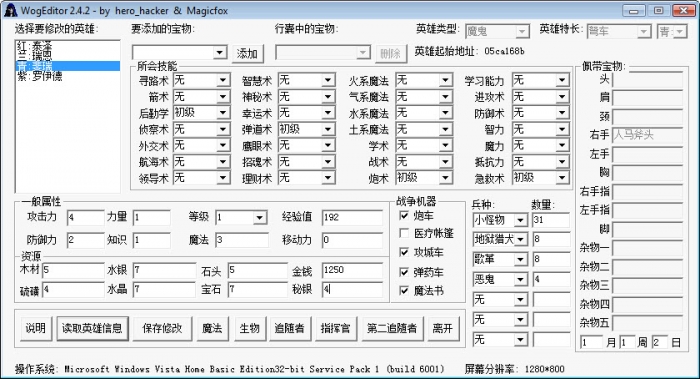
Task: Open the 学习能力 skill dropdown
Action: pos(562,80)
